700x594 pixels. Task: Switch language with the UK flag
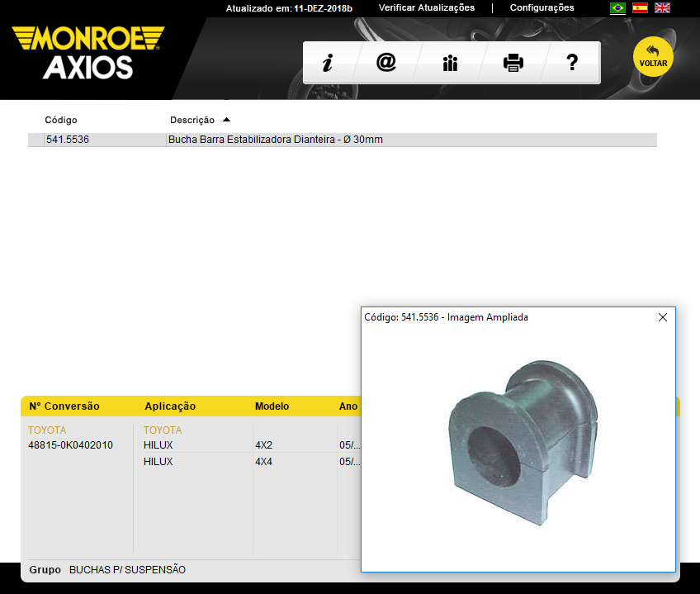coord(662,8)
